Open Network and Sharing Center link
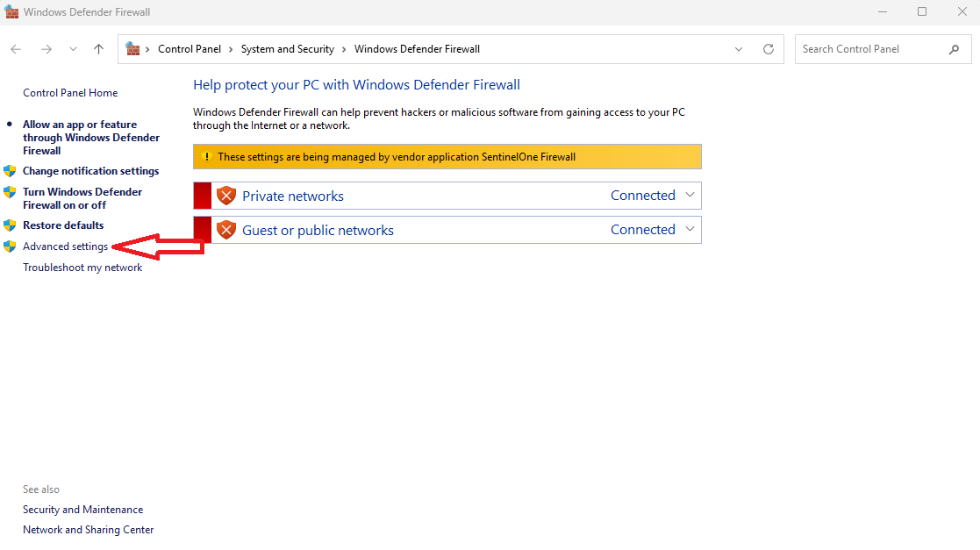The height and width of the screenshot is (550, 980). click(x=88, y=530)
